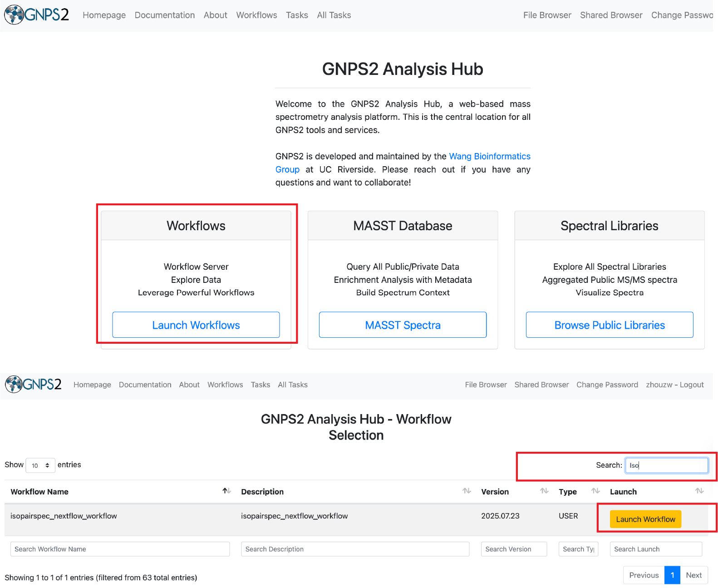Sort by Launch column arrows

pyautogui.click(x=699, y=491)
